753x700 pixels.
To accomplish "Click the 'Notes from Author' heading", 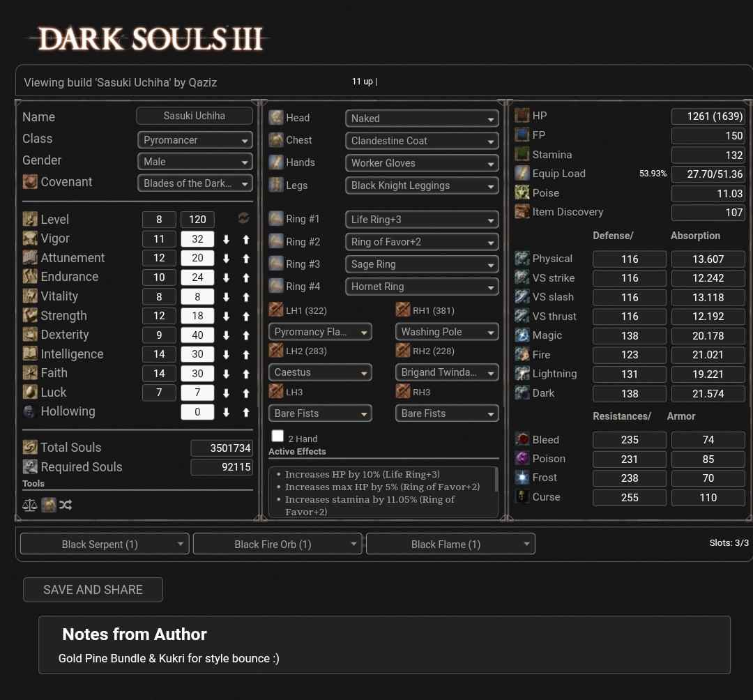I will (135, 634).
